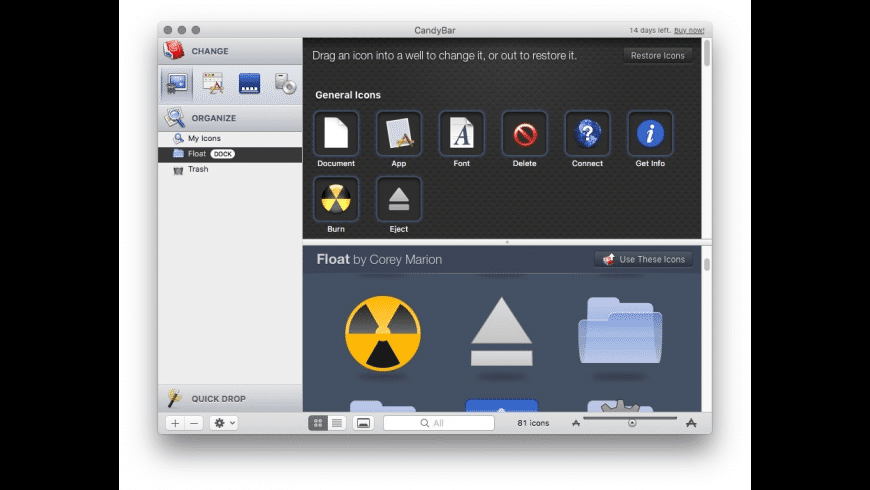
Task: Switch to grid view mode
Action: 318,423
